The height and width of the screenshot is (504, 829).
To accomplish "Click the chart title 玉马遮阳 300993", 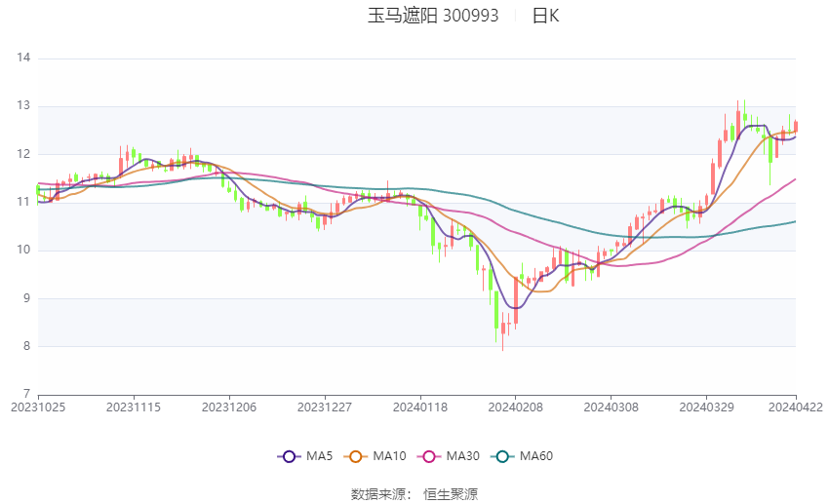I will coord(433,16).
